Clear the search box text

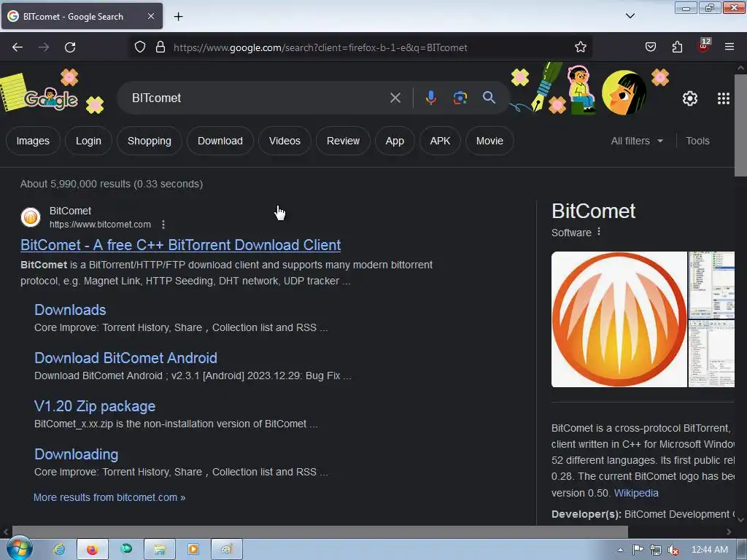(395, 98)
